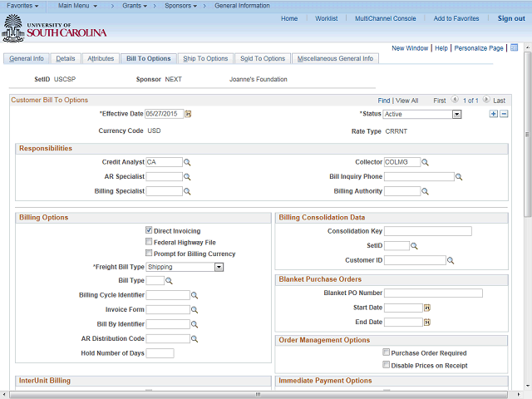Switch to the Ship To Options tab
This screenshot has width=532, height=399.
pos(205,59)
